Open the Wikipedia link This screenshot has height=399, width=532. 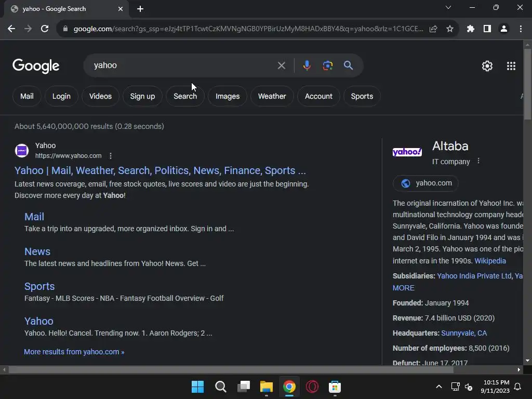click(x=490, y=261)
